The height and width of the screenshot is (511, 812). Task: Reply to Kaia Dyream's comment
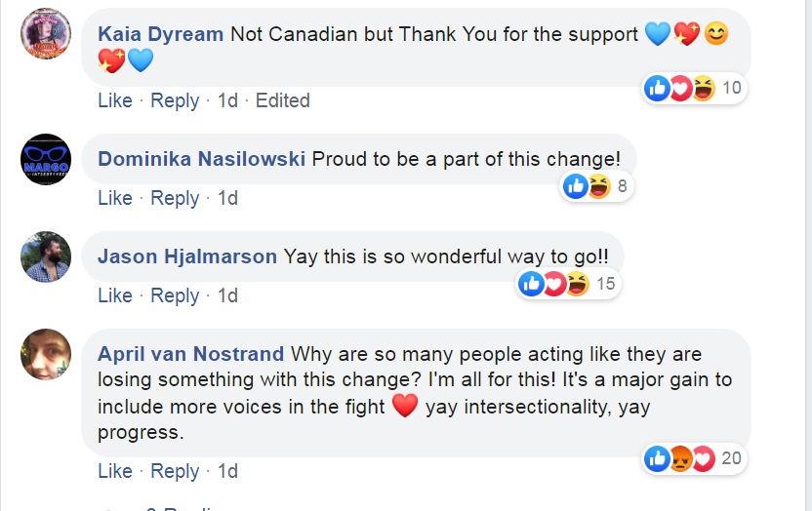(x=175, y=100)
